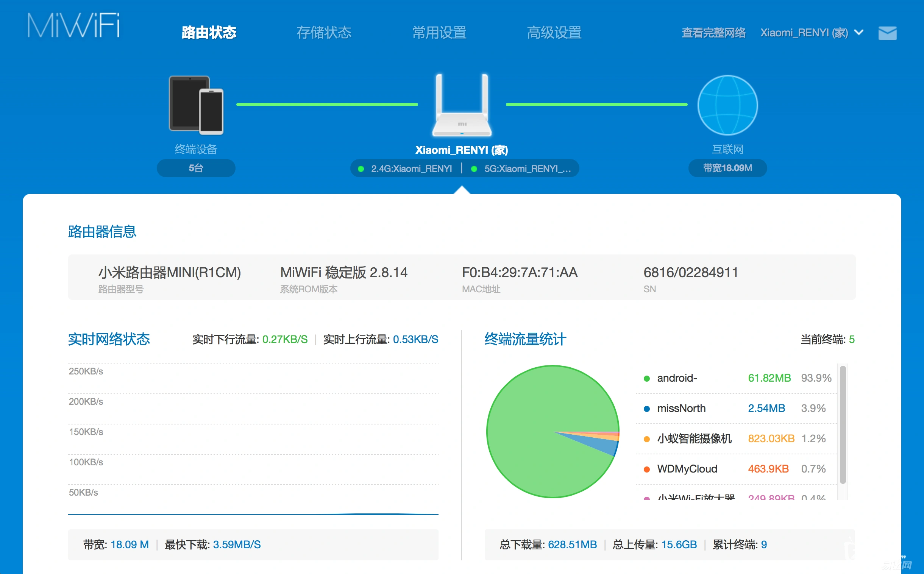Click the red-orange dot beside WDMyCloud
The height and width of the screenshot is (574, 924).
pyautogui.click(x=647, y=469)
